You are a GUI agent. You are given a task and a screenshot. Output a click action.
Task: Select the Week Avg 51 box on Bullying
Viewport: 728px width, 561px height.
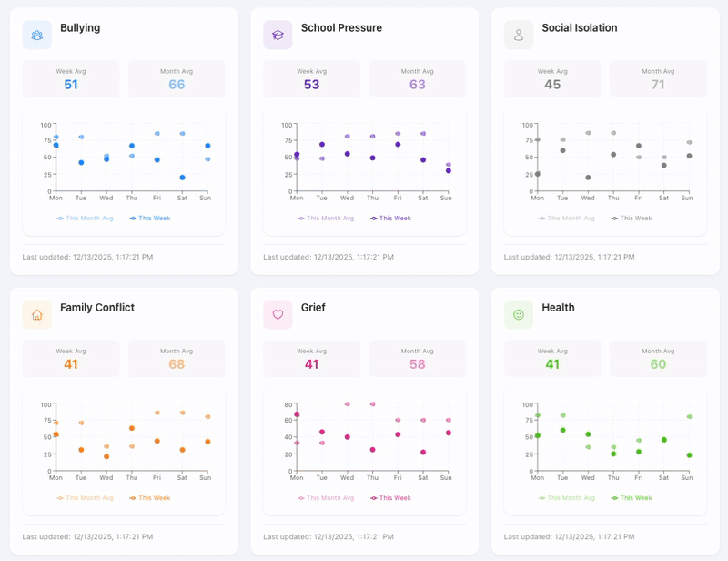point(70,78)
